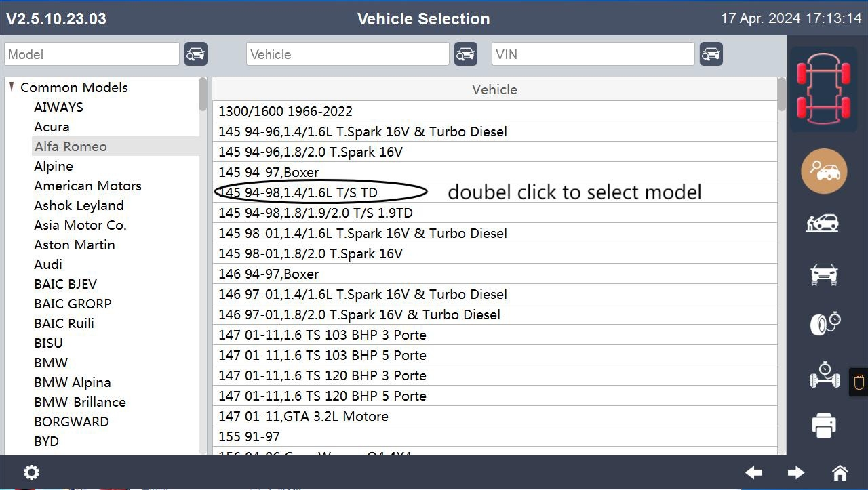Viewport: 868px width, 490px height.
Task: Open settings gear icon
Action: [31, 472]
